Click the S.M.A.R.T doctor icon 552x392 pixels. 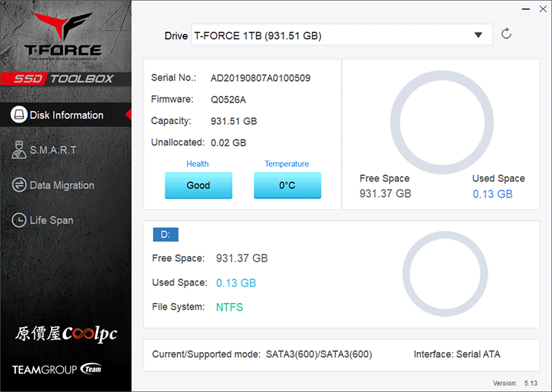pos(19,150)
